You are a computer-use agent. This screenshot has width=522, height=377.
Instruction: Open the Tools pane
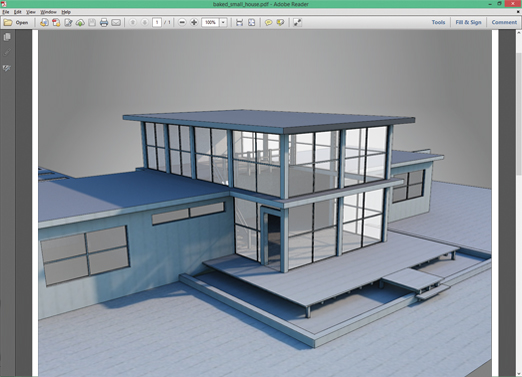[x=438, y=22]
